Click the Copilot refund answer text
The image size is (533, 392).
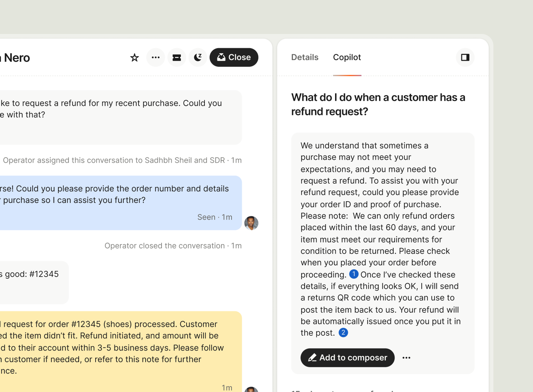point(380,239)
